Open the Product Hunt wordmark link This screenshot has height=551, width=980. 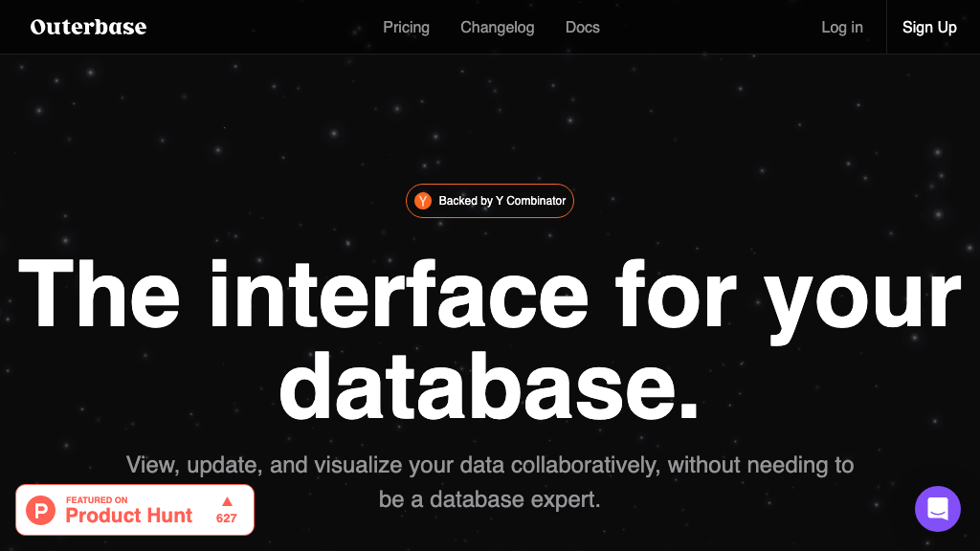point(129,517)
